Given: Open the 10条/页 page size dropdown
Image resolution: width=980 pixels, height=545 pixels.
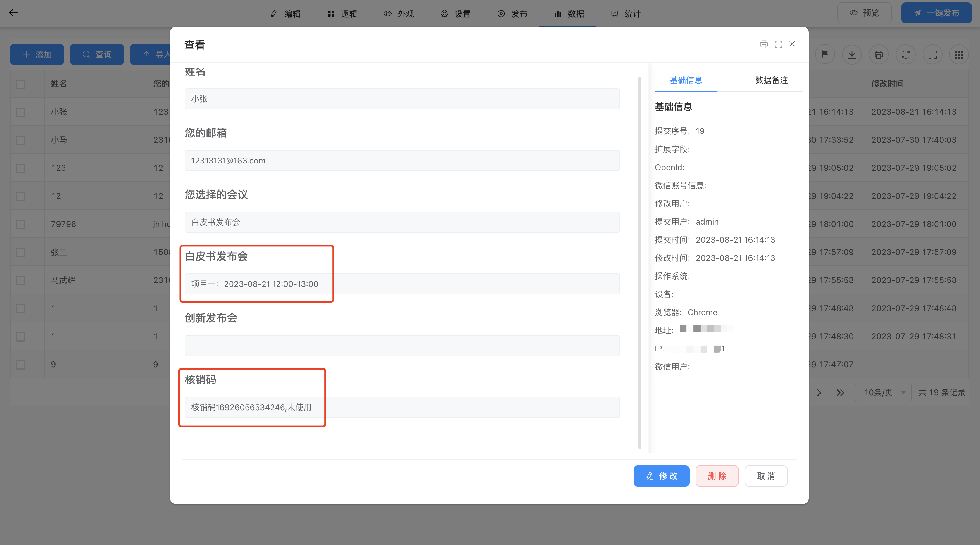Looking at the screenshot, I should [x=883, y=392].
